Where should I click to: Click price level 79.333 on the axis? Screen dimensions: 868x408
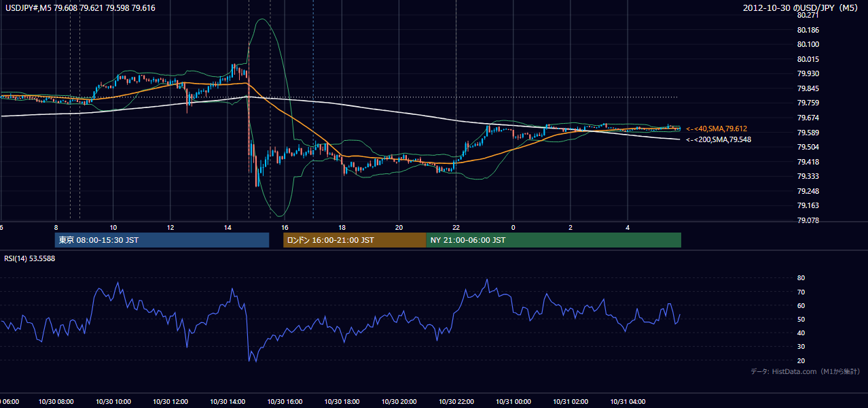point(808,176)
